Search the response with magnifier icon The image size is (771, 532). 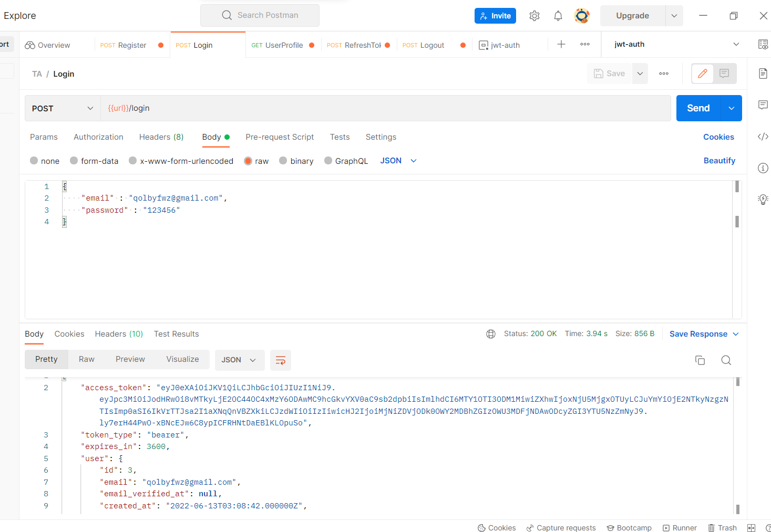click(726, 360)
